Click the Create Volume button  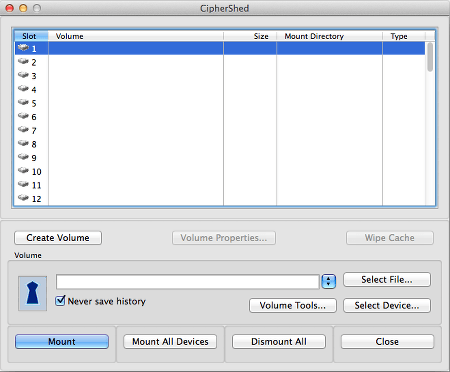click(58, 238)
